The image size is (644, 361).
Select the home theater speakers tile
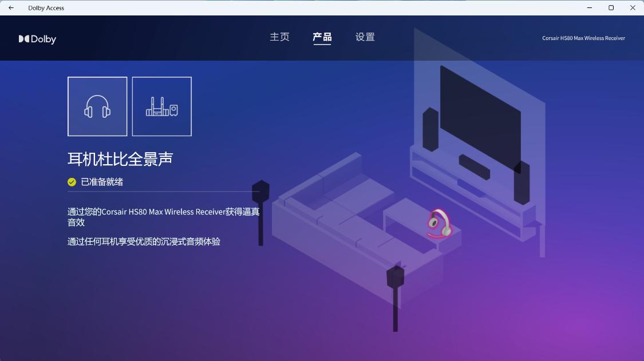pyautogui.click(x=162, y=106)
